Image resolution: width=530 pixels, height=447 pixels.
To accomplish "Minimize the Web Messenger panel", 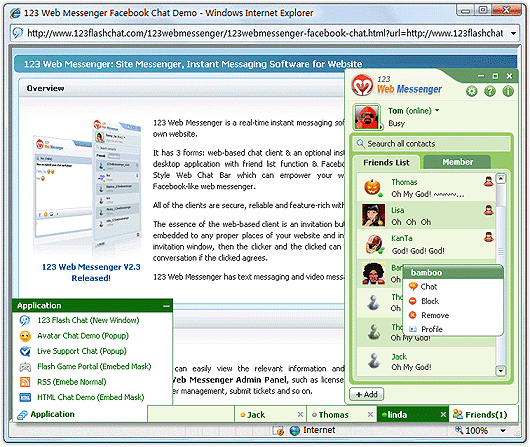I will (481, 76).
